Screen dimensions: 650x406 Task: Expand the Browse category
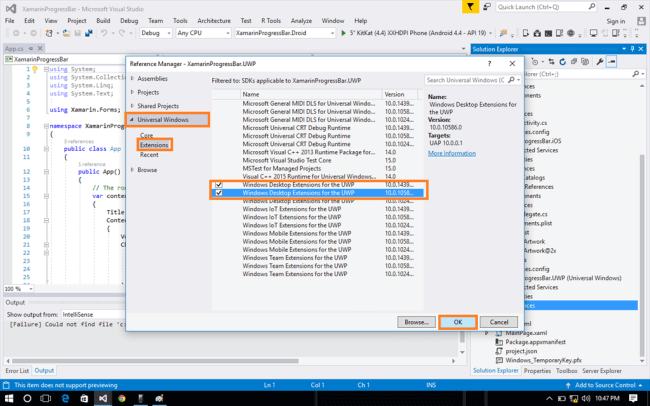132,170
